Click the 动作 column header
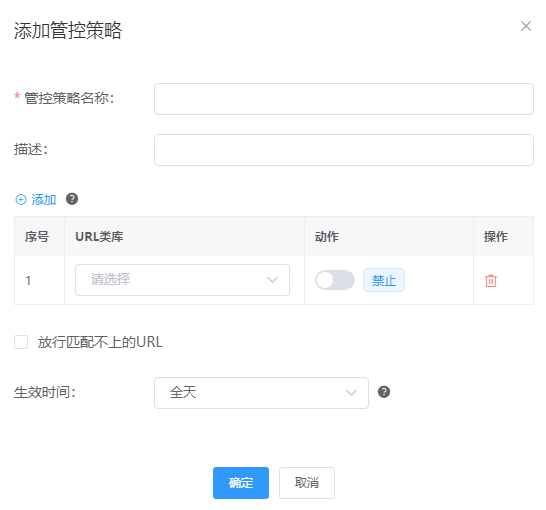 pos(327,237)
